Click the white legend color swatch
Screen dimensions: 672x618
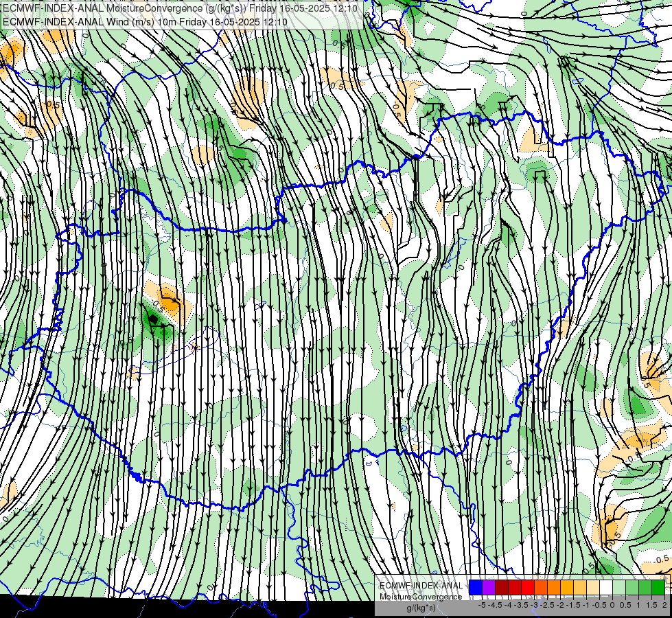coord(606,587)
